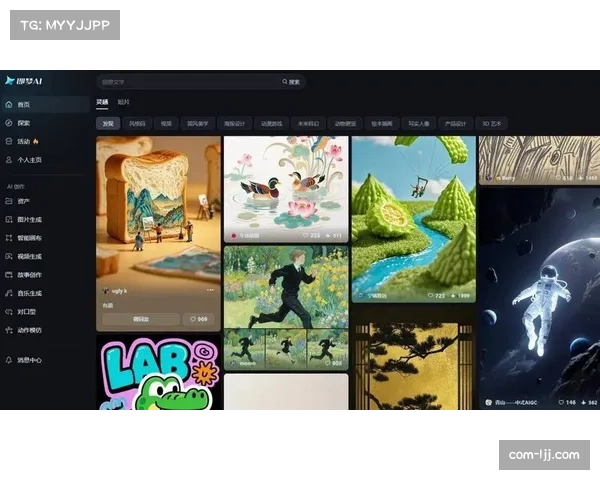Click the bell icon beside 消息中心
600x480 pixels.
[x=9, y=360]
